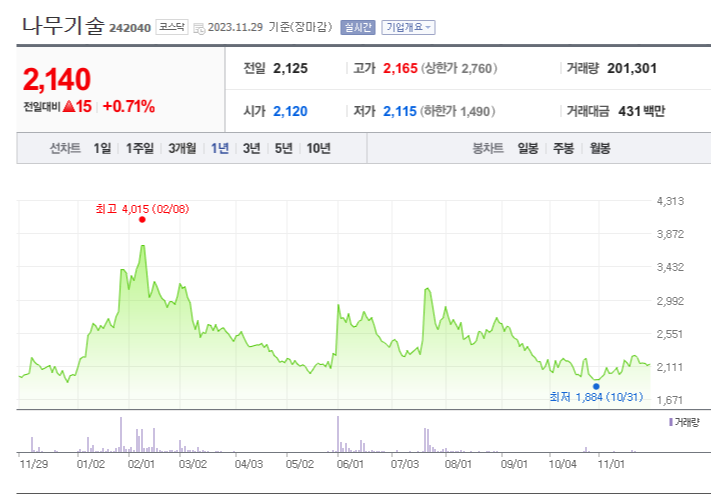Open the 기업개요 dropdown

coord(408,27)
